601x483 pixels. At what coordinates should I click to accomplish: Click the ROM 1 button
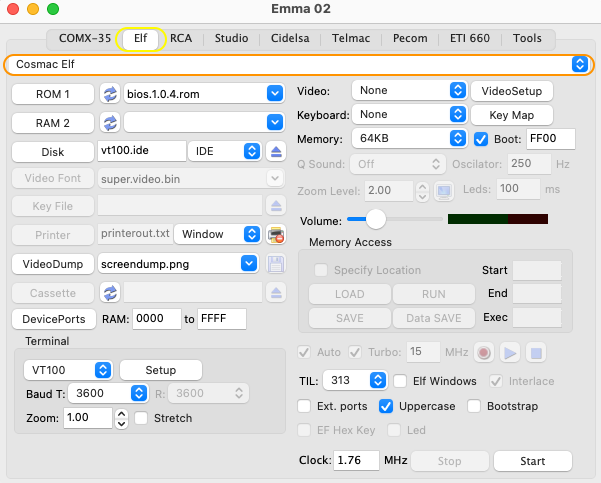pyautogui.click(x=53, y=94)
